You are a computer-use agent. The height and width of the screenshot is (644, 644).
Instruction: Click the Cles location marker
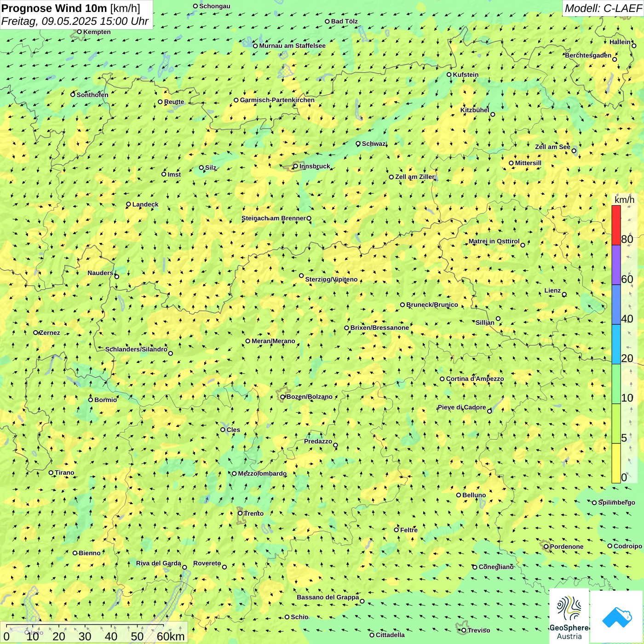223,430
